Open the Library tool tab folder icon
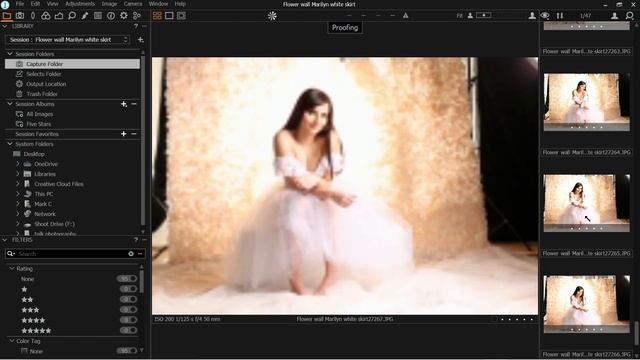Screen dimensions: 640x360 [x=7, y=16]
